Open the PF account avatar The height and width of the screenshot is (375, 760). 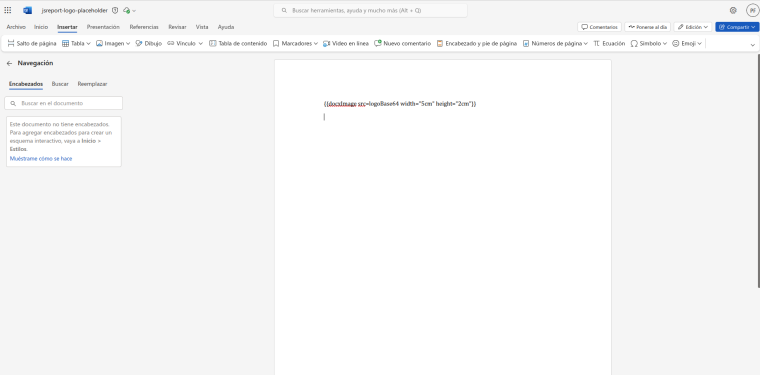(x=752, y=10)
